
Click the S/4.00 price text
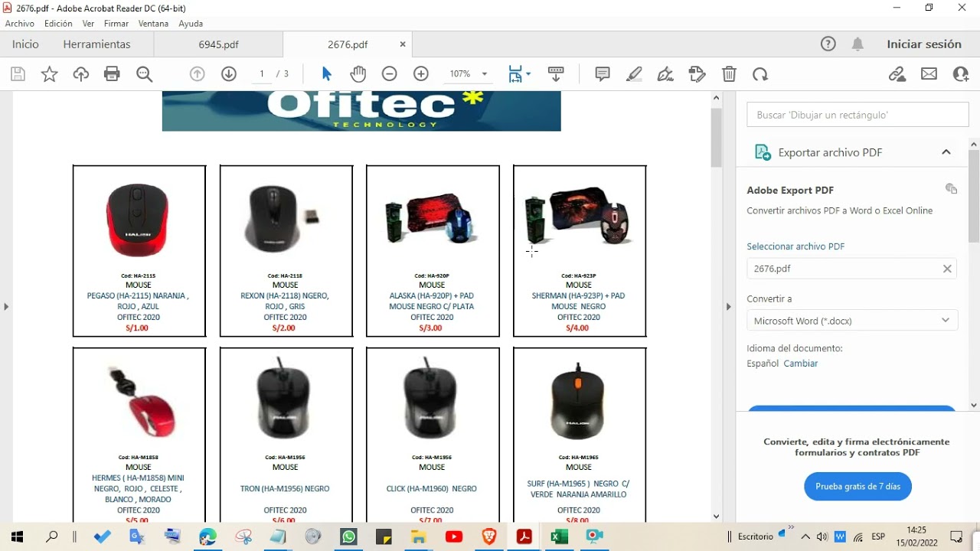[x=577, y=328]
